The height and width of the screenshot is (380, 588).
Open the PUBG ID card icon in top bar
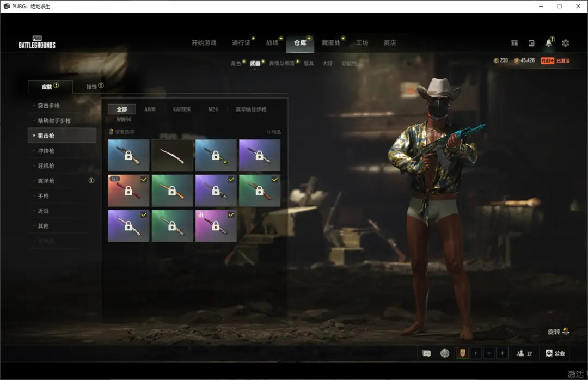(x=514, y=43)
